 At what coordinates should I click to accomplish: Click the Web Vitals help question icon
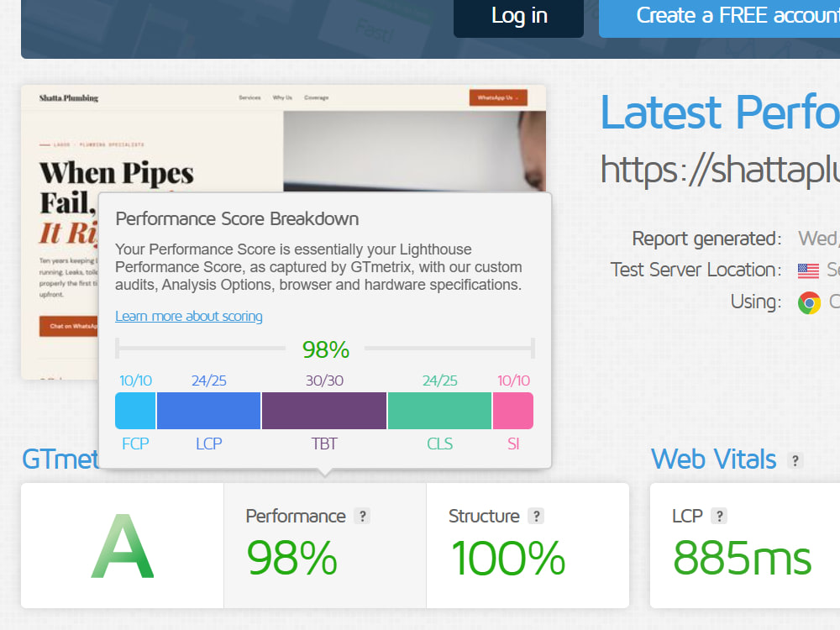[x=795, y=460]
